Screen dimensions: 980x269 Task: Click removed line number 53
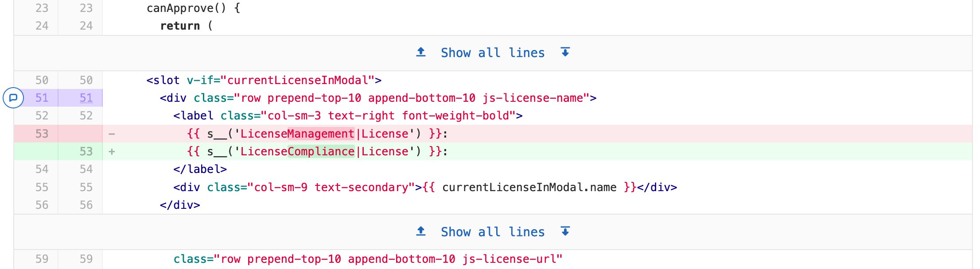coord(42,134)
